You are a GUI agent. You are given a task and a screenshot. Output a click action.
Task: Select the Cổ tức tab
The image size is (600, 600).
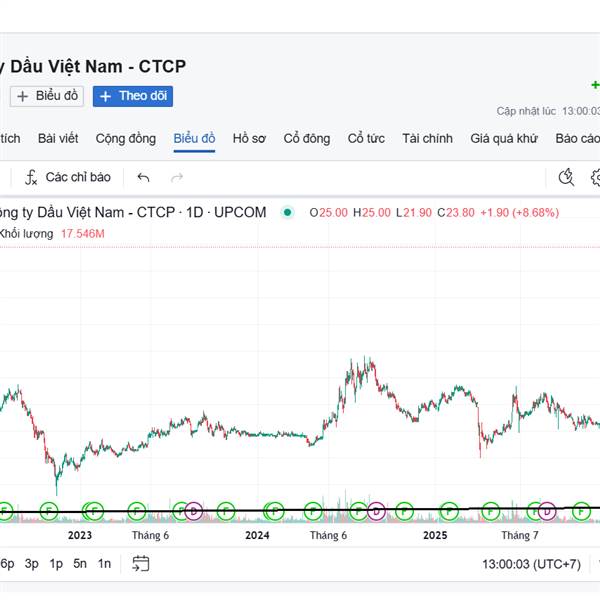tap(366, 138)
